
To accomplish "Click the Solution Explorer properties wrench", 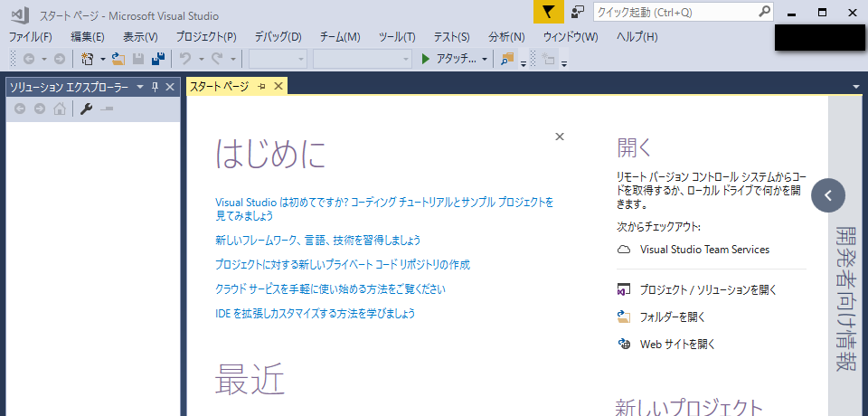I will [x=86, y=109].
